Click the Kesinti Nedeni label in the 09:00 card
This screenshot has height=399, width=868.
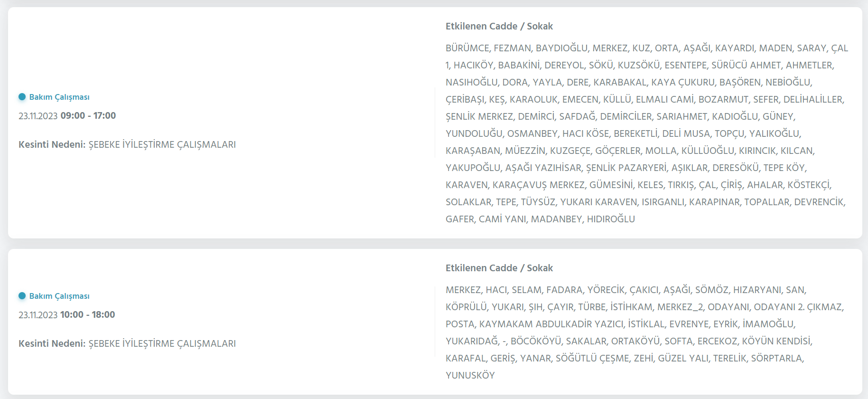pos(52,144)
